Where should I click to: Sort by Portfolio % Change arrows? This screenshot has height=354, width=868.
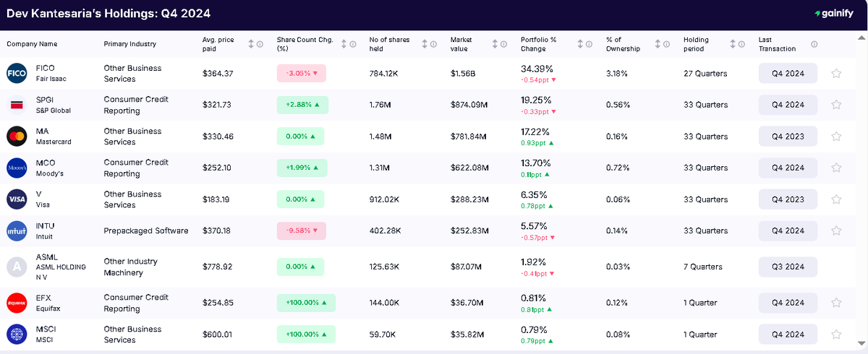point(580,44)
